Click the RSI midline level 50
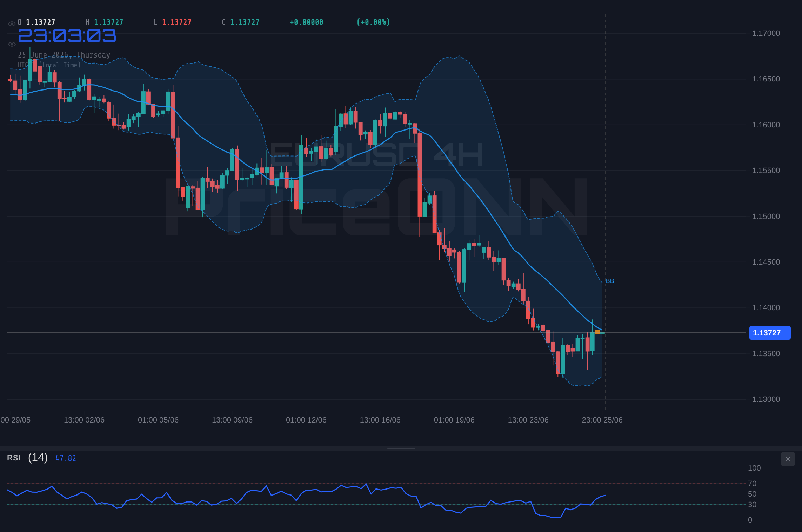Screen dimensions: 802x532 point(752,494)
